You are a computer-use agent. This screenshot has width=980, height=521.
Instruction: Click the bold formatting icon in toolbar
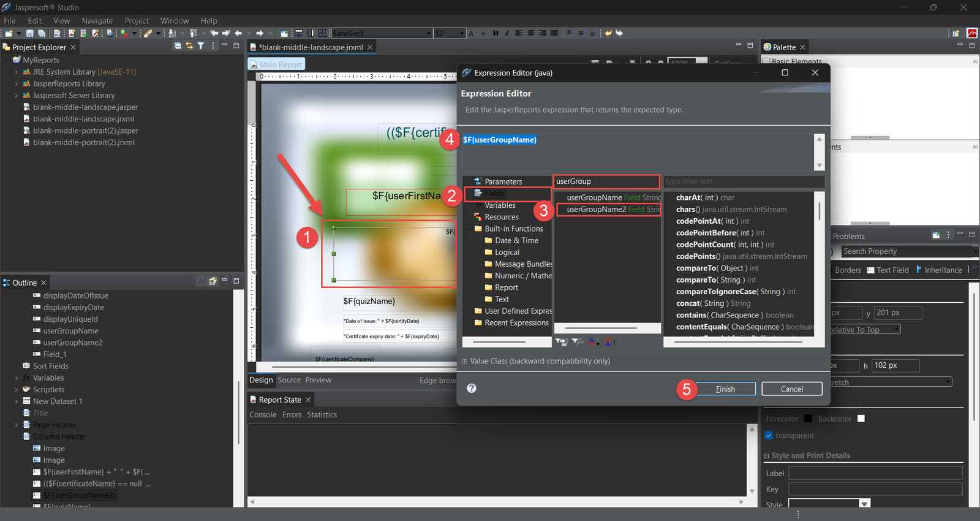click(x=496, y=33)
